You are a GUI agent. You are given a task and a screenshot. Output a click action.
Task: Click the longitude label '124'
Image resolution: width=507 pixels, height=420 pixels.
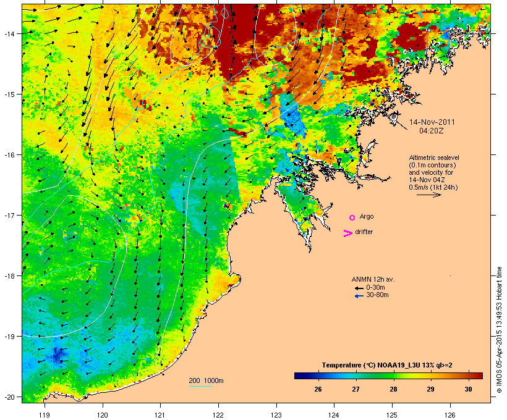tap(334, 415)
